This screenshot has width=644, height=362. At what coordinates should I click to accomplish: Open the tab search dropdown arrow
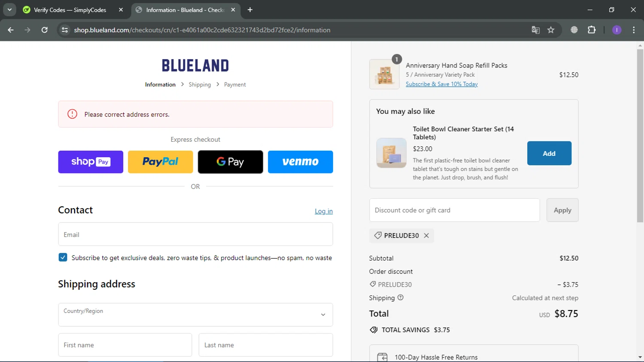9,9
